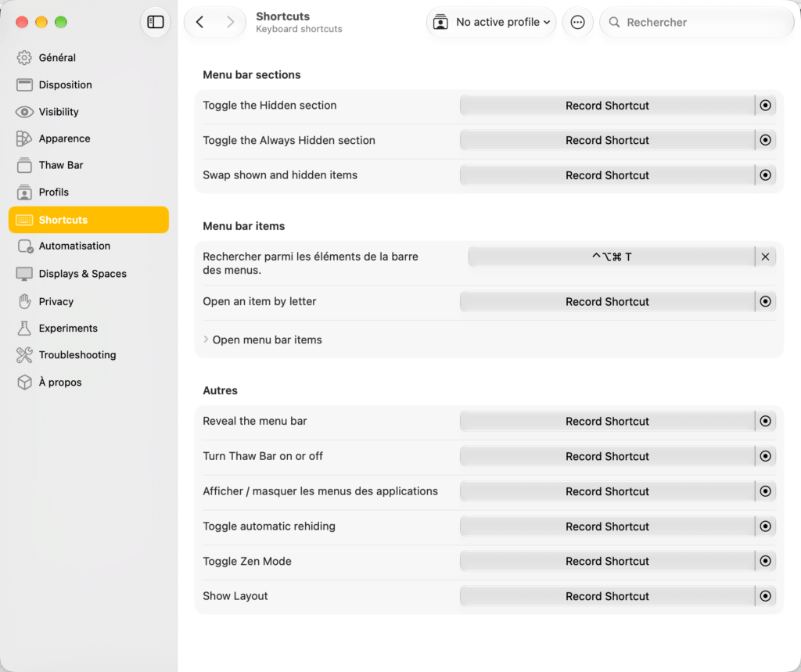Click the record icon for Toggle the Always Hidden section
Screen dimensions: 801x672
coord(765,140)
